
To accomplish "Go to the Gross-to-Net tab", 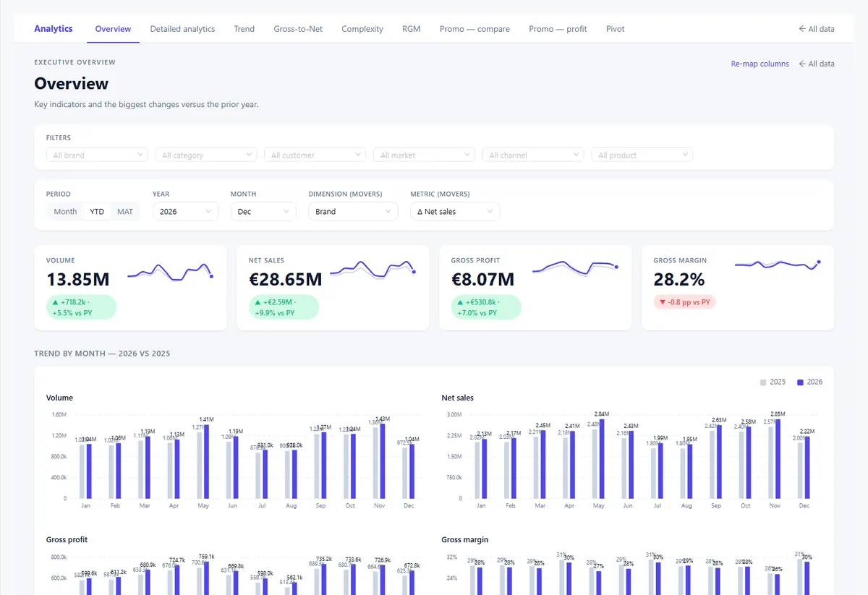I will [x=298, y=29].
